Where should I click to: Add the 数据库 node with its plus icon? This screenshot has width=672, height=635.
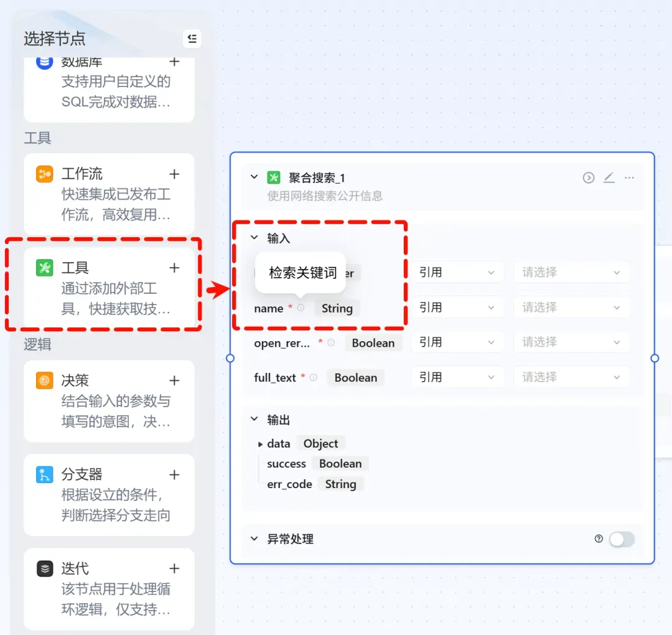click(174, 62)
